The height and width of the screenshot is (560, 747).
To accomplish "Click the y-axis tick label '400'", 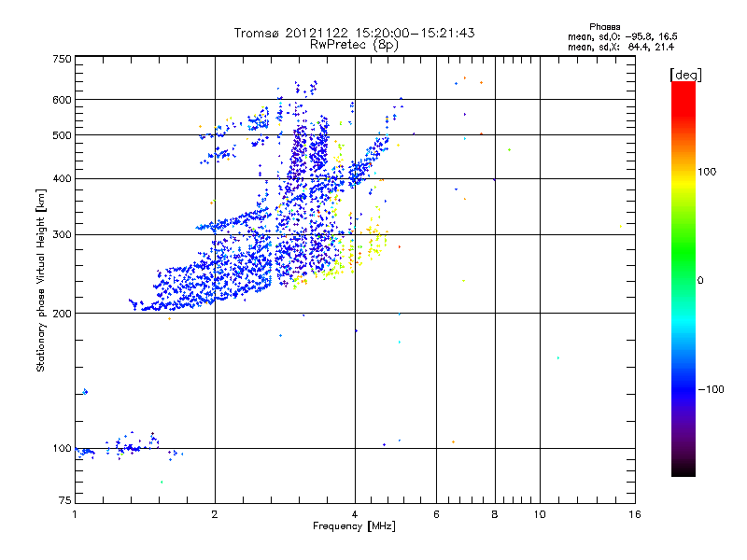I will click(x=62, y=179).
